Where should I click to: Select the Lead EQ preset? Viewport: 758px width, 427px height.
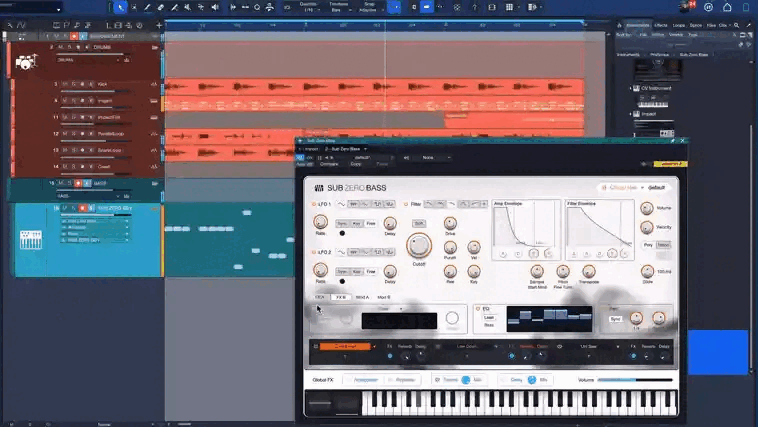[489, 317]
